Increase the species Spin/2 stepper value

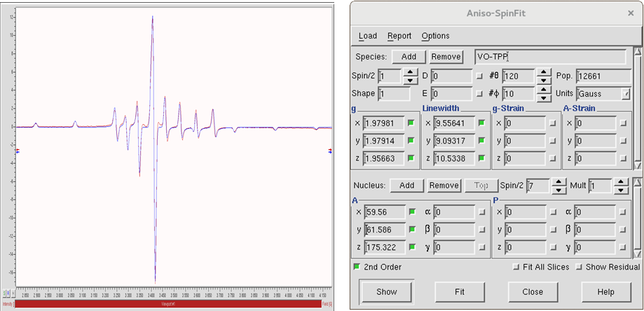(409, 71)
